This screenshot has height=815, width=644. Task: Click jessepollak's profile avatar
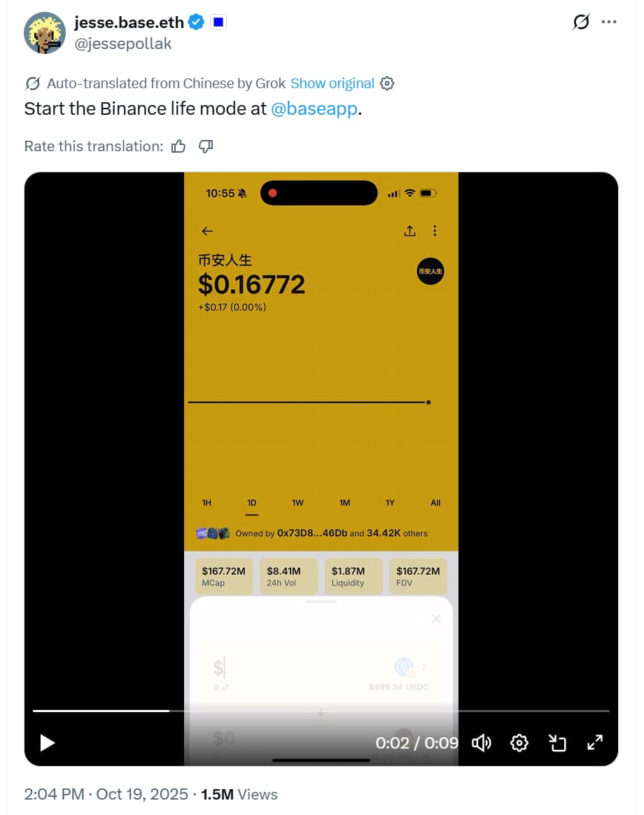pos(45,32)
